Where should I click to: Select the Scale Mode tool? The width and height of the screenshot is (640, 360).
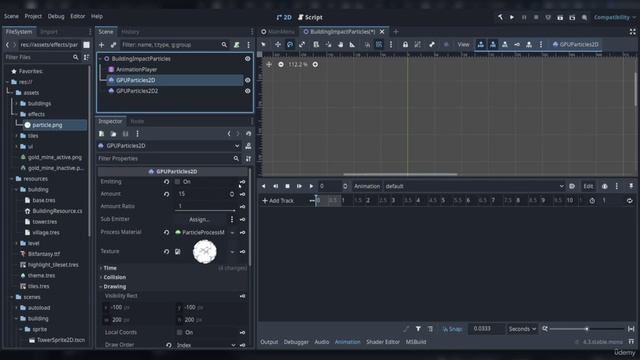coord(302,44)
